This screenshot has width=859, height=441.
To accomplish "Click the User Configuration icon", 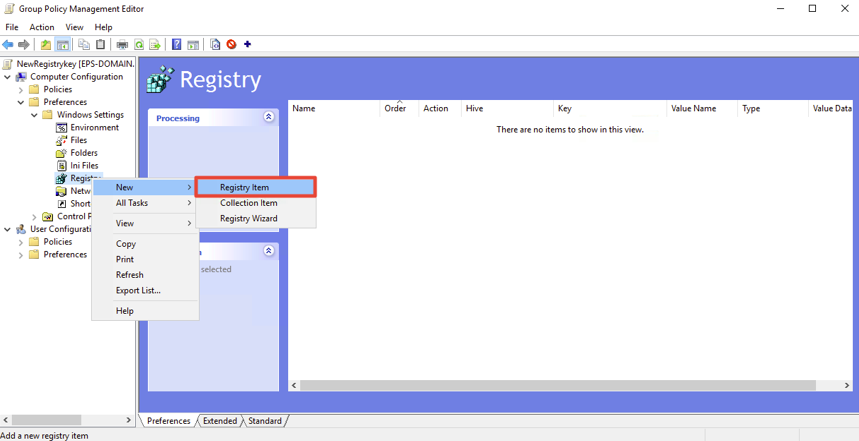I will click(21, 229).
